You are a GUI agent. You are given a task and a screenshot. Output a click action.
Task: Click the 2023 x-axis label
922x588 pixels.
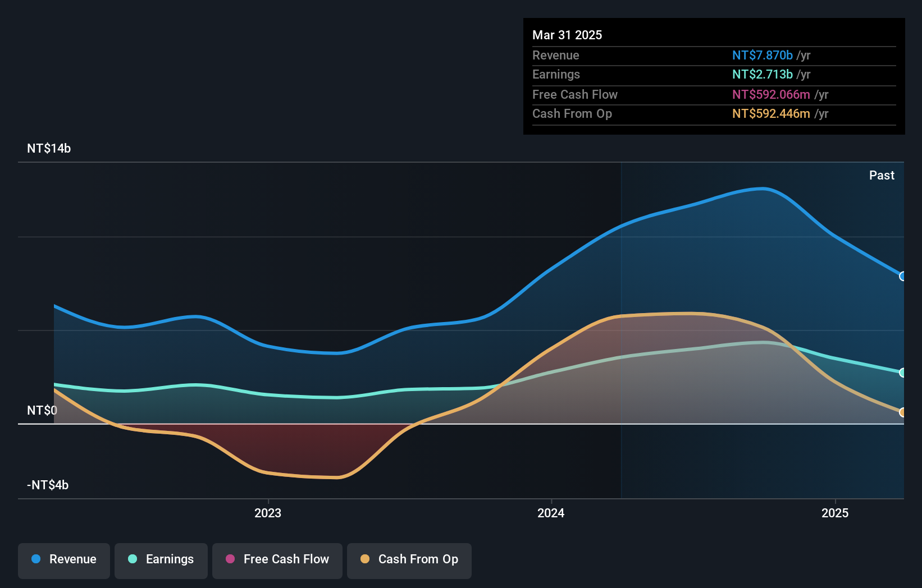pyautogui.click(x=268, y=513)
